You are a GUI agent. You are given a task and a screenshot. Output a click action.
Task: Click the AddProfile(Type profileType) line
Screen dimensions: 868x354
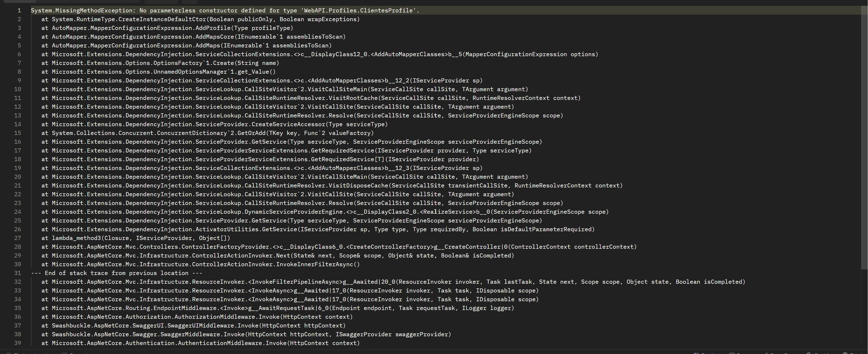click(167, 28)
